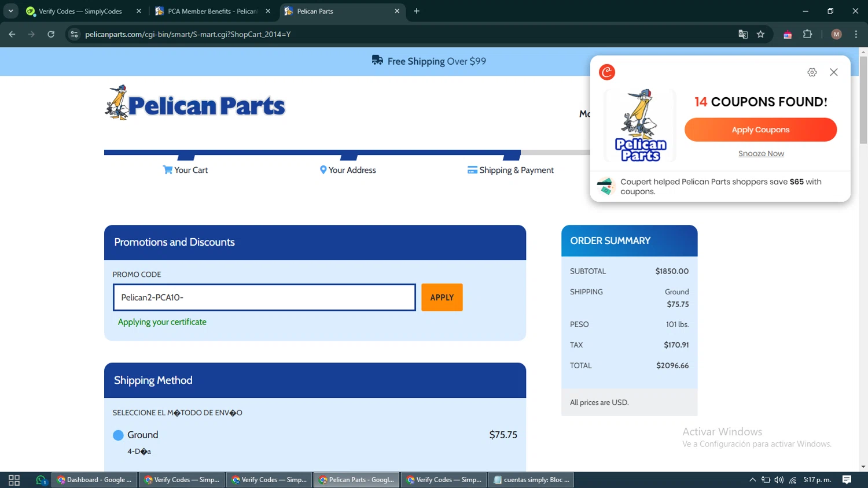This screenshot has height=488, width=868.
Task: Open the translate page icon
Action: tap(743, 34)
